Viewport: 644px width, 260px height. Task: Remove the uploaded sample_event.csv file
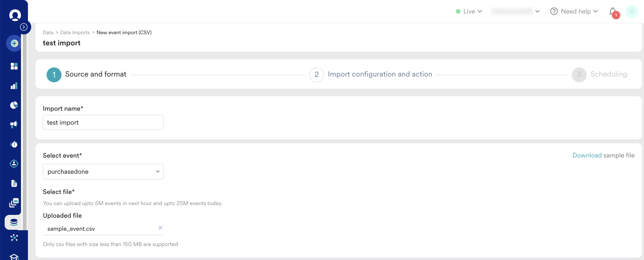coord(160,228)
